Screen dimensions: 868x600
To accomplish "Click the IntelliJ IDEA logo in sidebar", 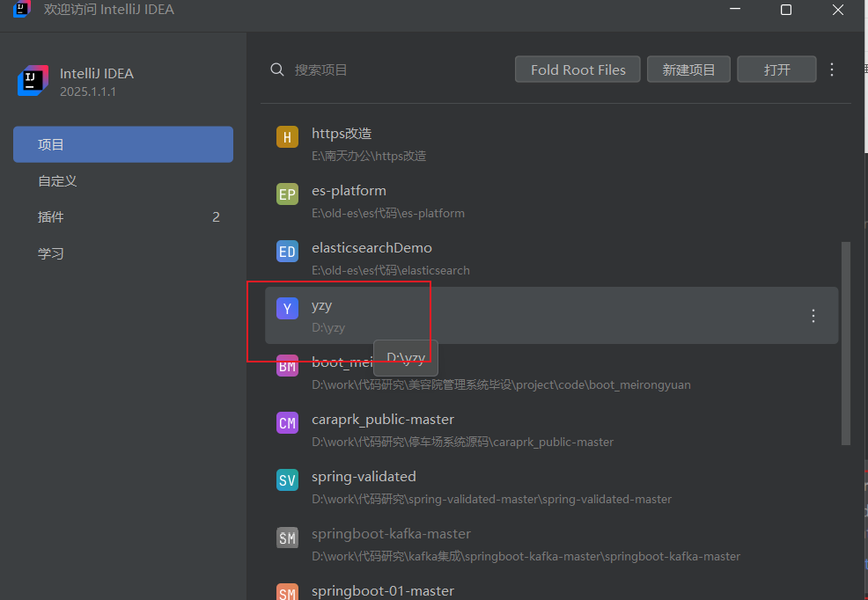I will click(x=33, y=81).
